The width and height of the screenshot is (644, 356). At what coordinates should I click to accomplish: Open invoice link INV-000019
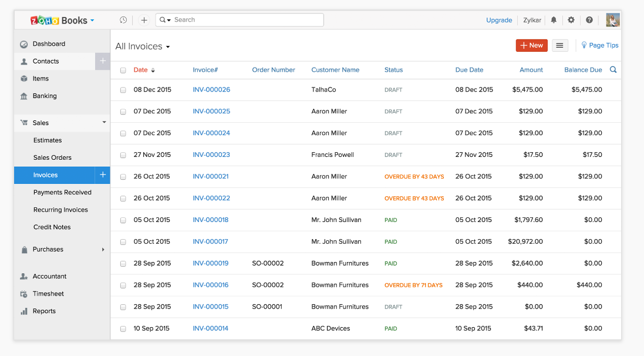[211, 264]
